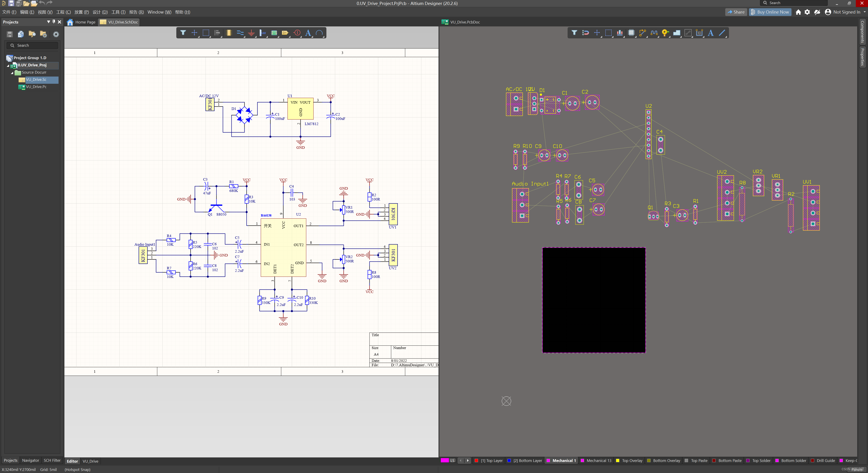
Task: Open the 设计 (D) menu
Action: [x=100, y=12]
